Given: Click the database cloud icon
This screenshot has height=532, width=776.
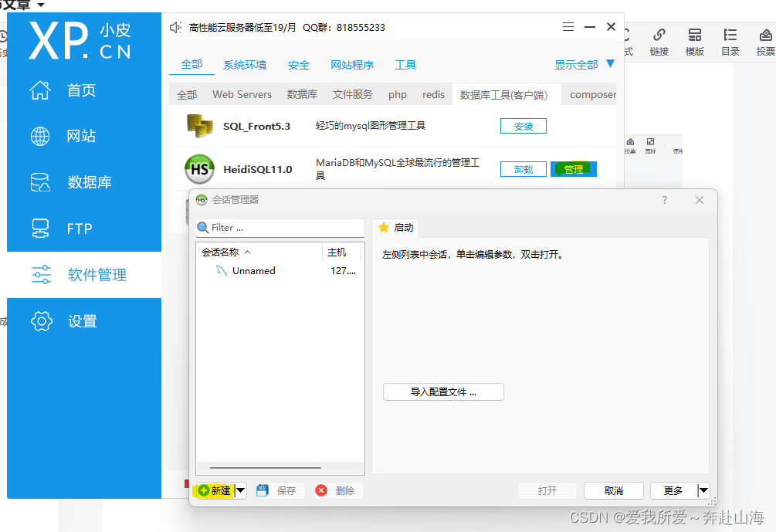Looking at the screenshot, I should pyautogui.click(x=40, y=182).
